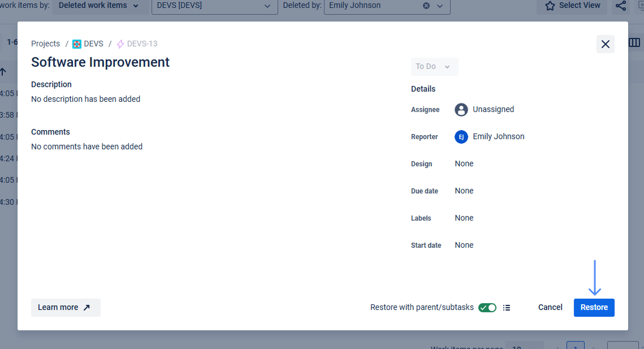This screenshot has height=349, width=644.
Task: Click the Unassigned assignee avatar icon
Action: click(461, 110)
